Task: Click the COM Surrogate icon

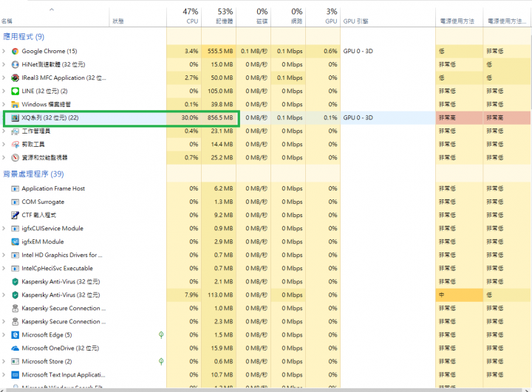Action: 15,202
